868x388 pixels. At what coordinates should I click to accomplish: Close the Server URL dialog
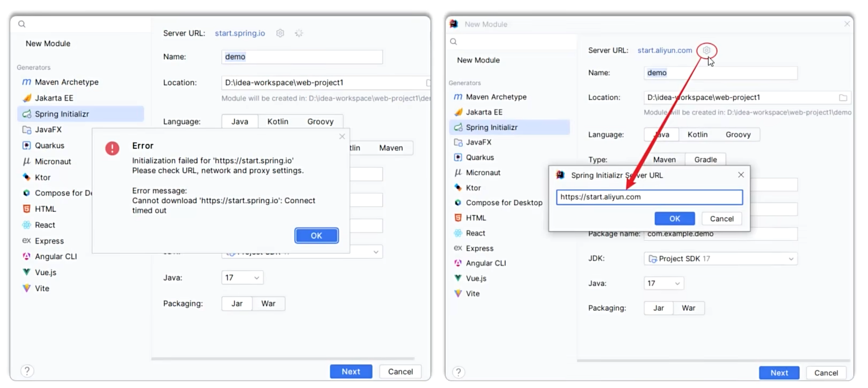(x=741, y=175)
